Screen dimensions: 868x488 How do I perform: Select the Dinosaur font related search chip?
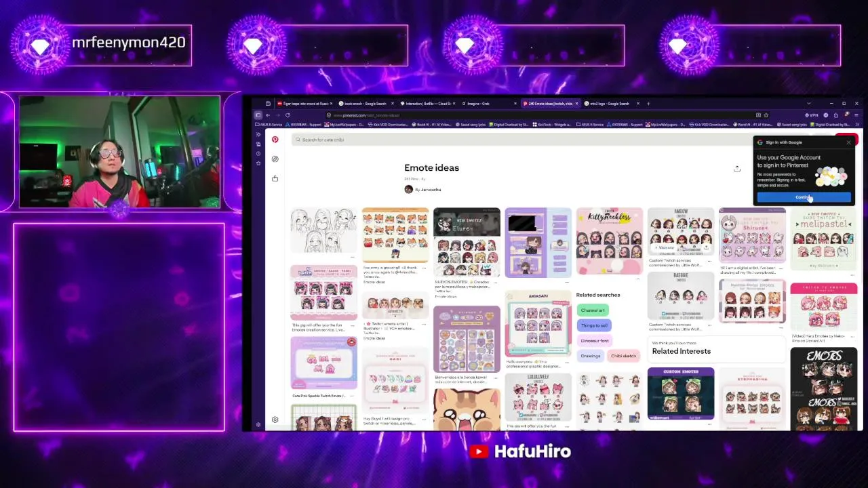(x=595, y=341)
